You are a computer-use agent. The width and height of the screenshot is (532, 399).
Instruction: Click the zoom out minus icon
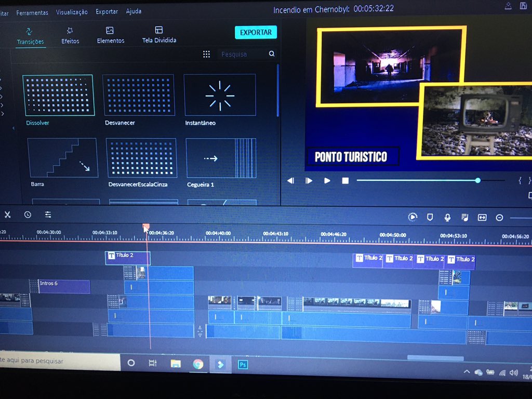point(499,218)
